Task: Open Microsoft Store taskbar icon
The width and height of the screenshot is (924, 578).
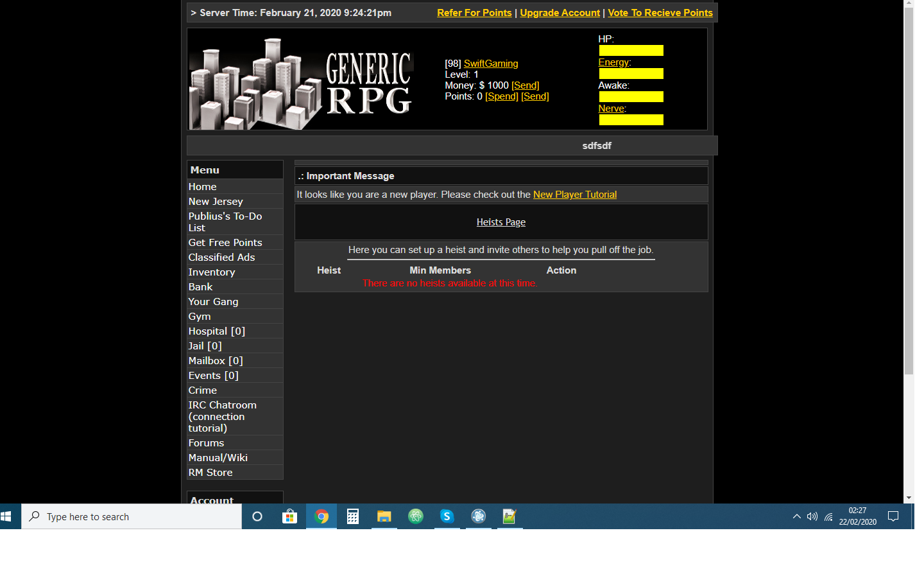Action: pyautogui.click(x=290, y=516)
